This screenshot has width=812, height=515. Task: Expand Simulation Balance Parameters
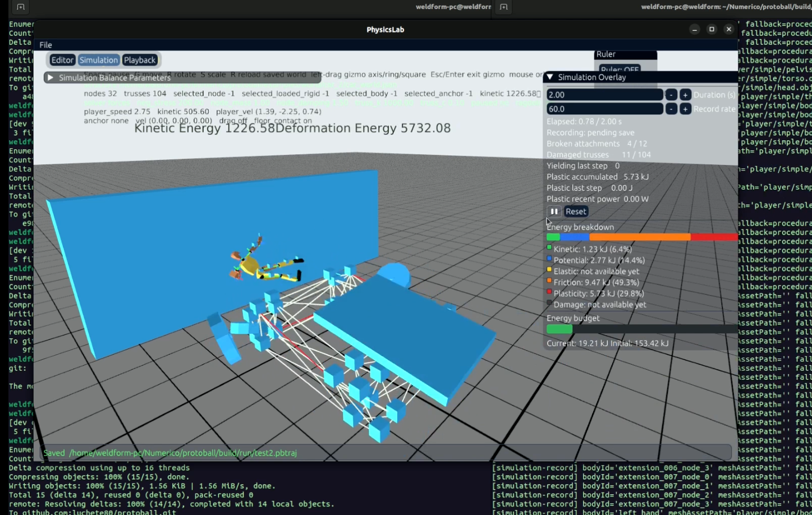coord(51,77)
